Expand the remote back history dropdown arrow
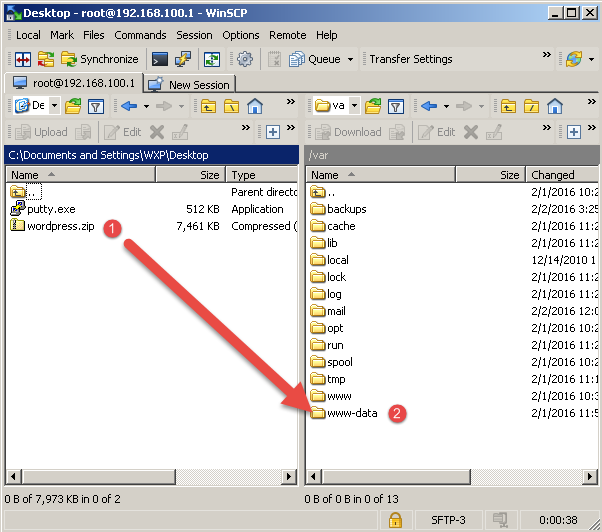The image size is (602, 532). 446,106
